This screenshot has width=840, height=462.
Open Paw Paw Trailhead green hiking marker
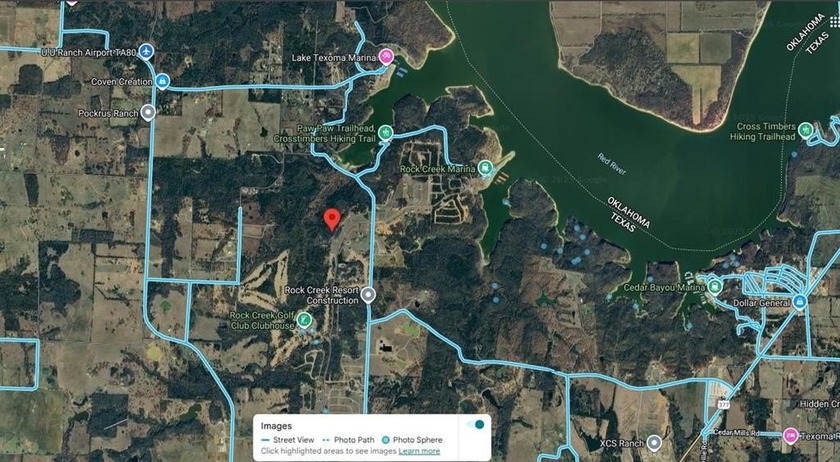(385, 132)
